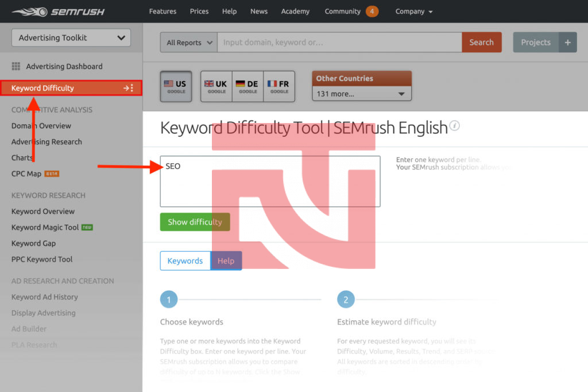Select the DE Google database
Viewport: 588px width, 392px height.
[247, 86]
